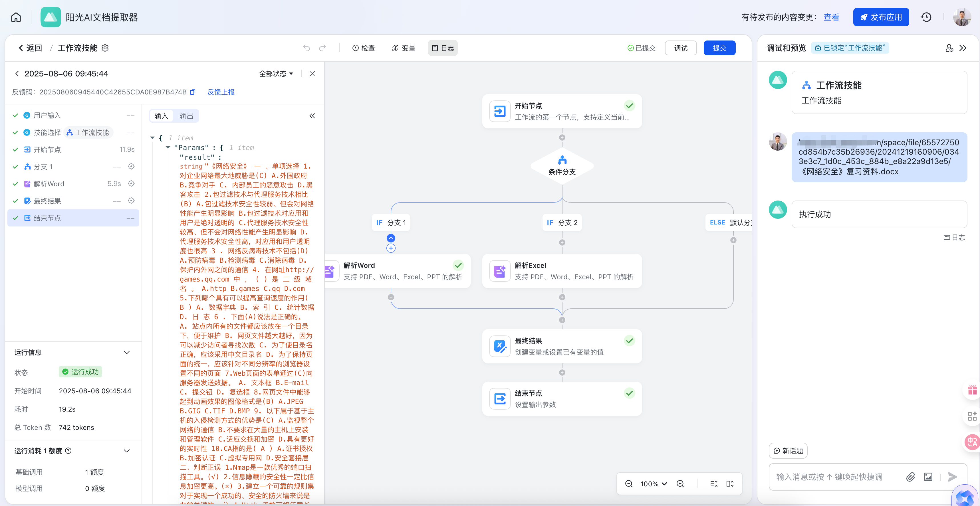Open the apps grid icon on right edge
The height and width of the screenshot is (506, 980).
(972, 416)
